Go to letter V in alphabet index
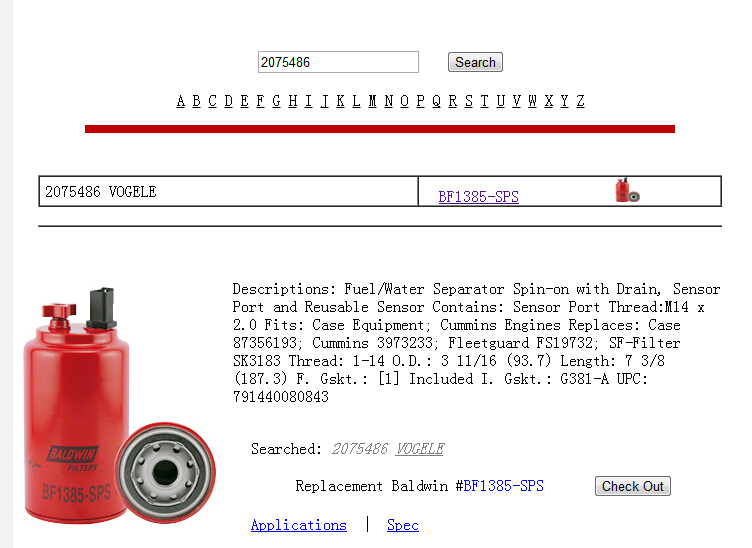 [x=517, y=101]
